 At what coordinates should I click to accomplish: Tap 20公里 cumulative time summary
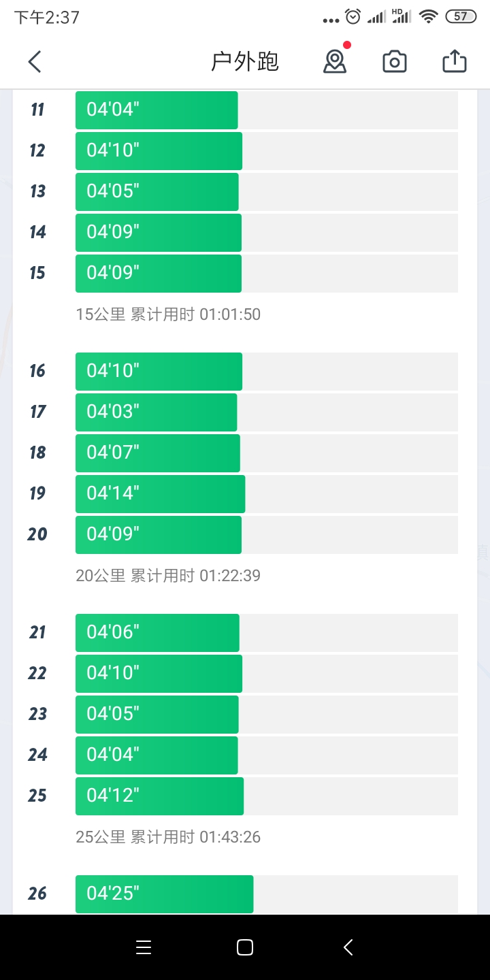[168, 576]
